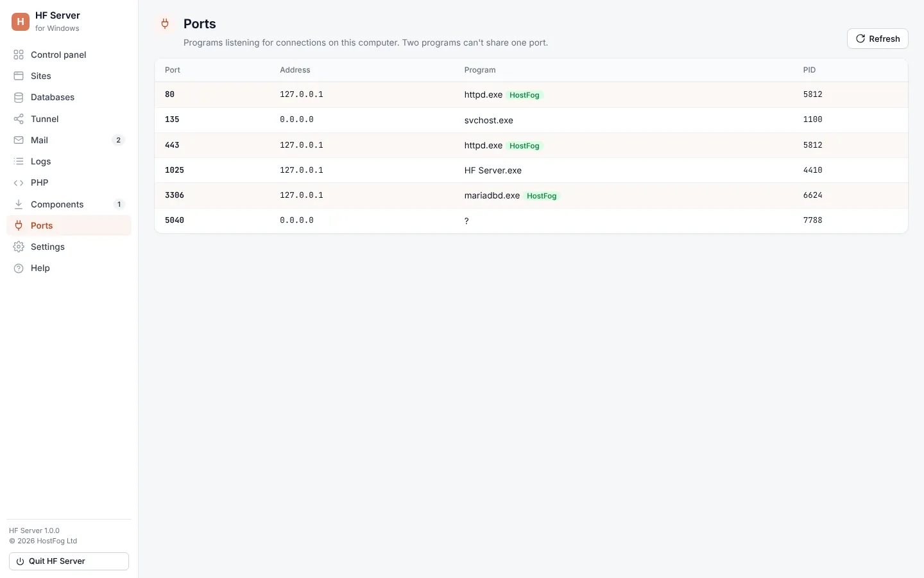This screenshot has height=578, width=924.
Task: Click mariadbd.exe in port 3306 row
Action: coord(492,195)
